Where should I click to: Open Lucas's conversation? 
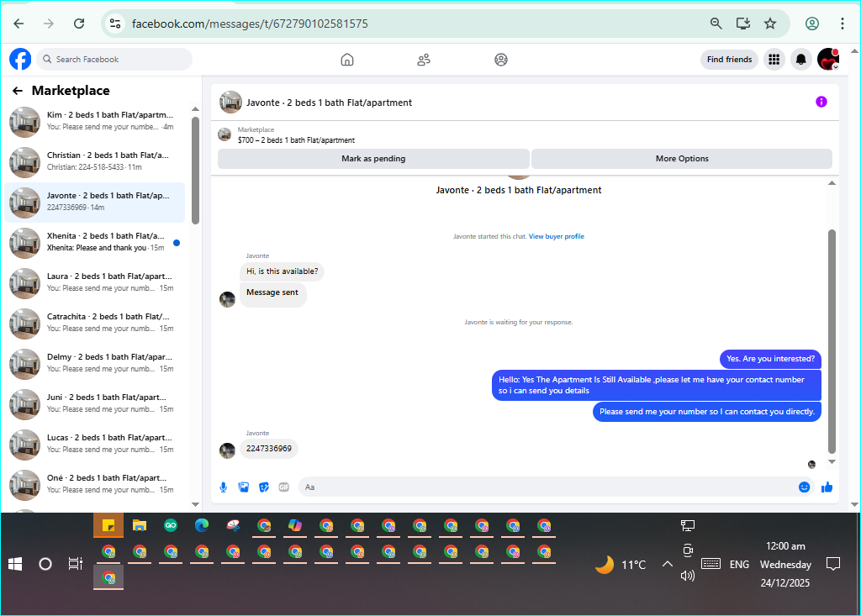[x=94, y=445]
